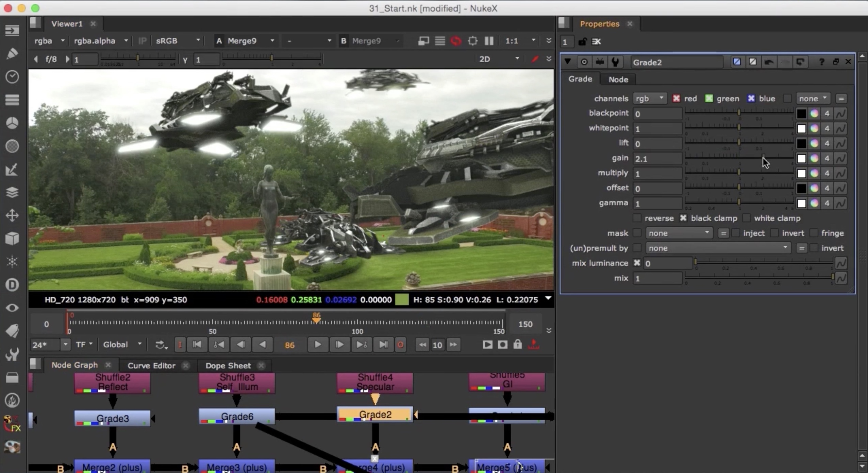Click the Draw tools icon in left toolbar
Screen dimensions: 868x473
[12, 54]
